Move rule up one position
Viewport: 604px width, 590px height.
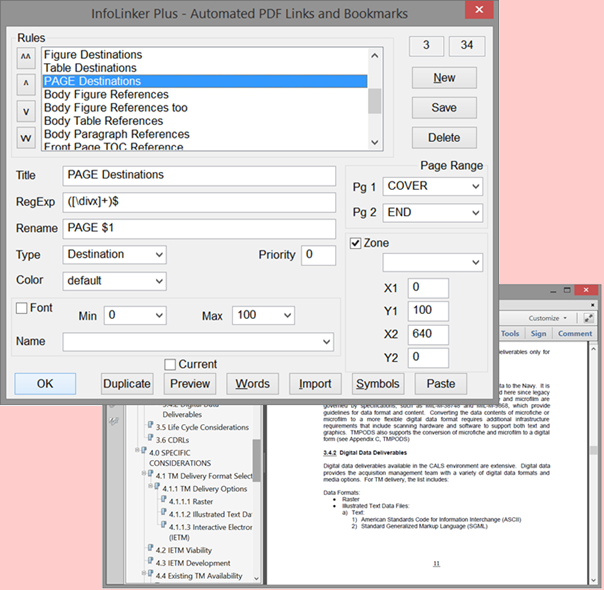point(26,84)
